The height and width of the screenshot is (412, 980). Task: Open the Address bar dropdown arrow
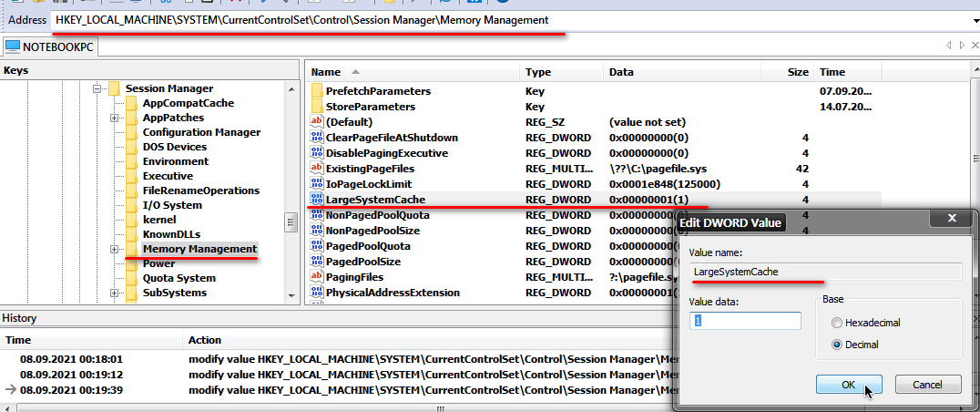click(x=975, y=21)
